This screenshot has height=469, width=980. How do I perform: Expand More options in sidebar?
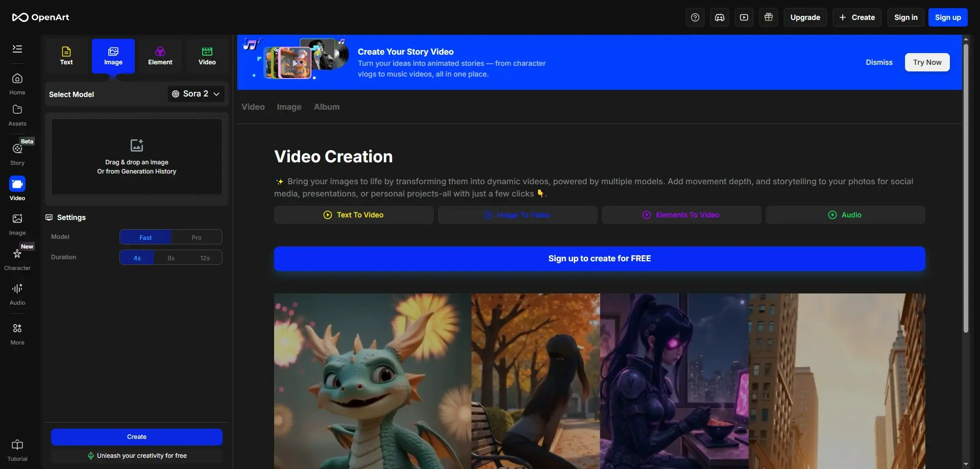17,334
